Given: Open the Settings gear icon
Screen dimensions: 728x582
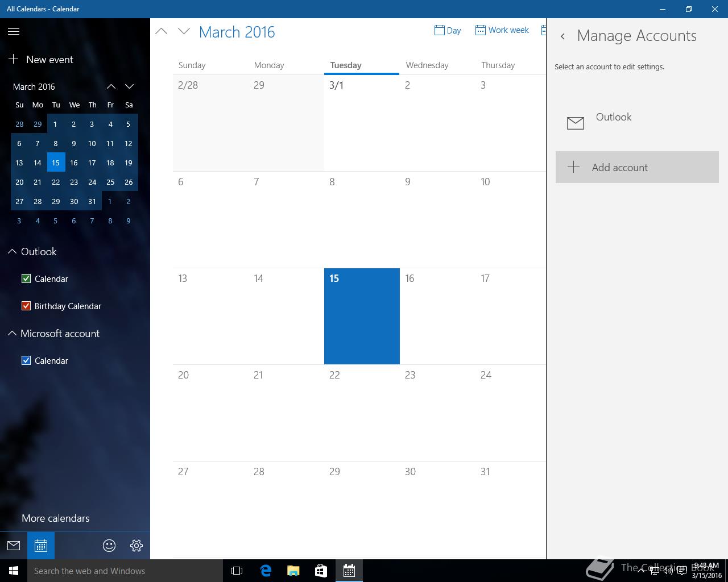Looking at the screenshot, I should click(136, 546).
